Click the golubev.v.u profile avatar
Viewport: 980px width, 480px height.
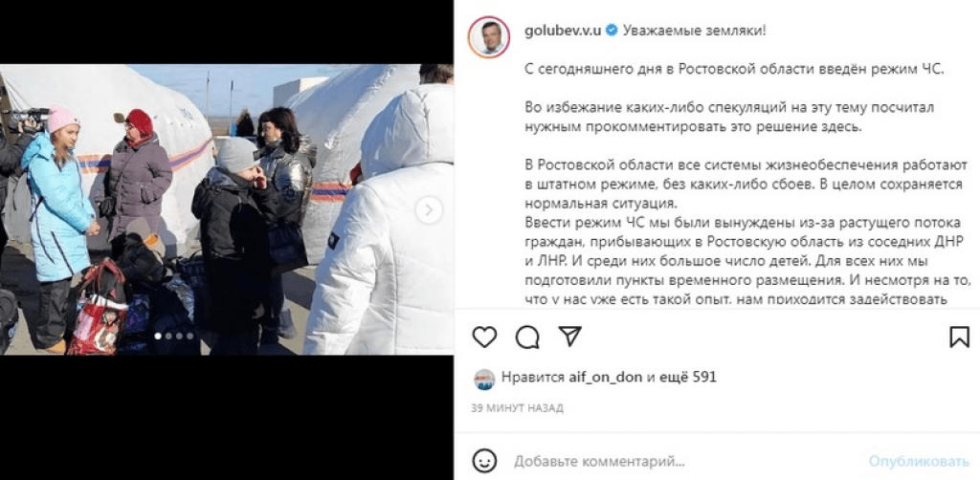pyautogui.click(x=489, y=37)
